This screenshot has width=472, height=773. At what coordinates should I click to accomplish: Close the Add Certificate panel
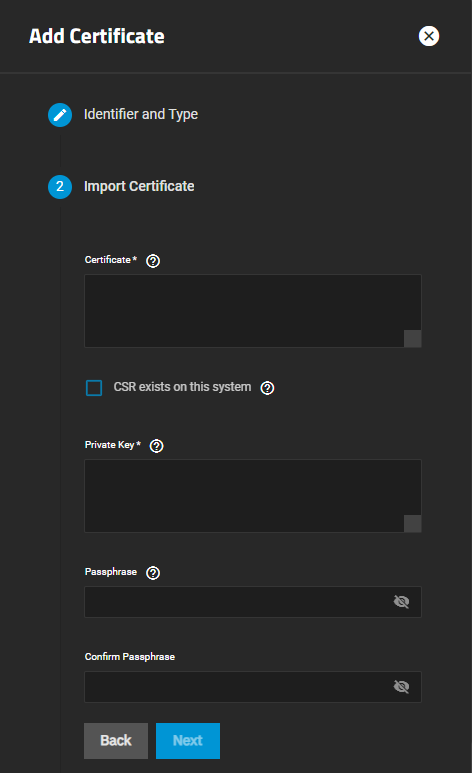coord(429,36)
